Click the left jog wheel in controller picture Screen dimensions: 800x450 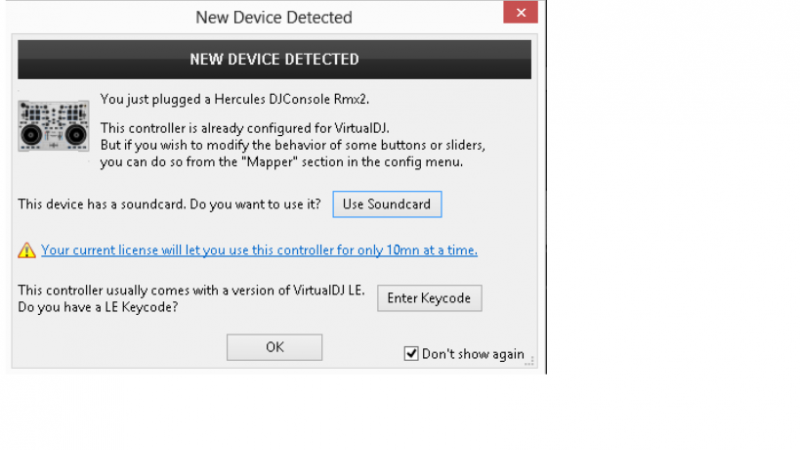click(x=33, y=134)
